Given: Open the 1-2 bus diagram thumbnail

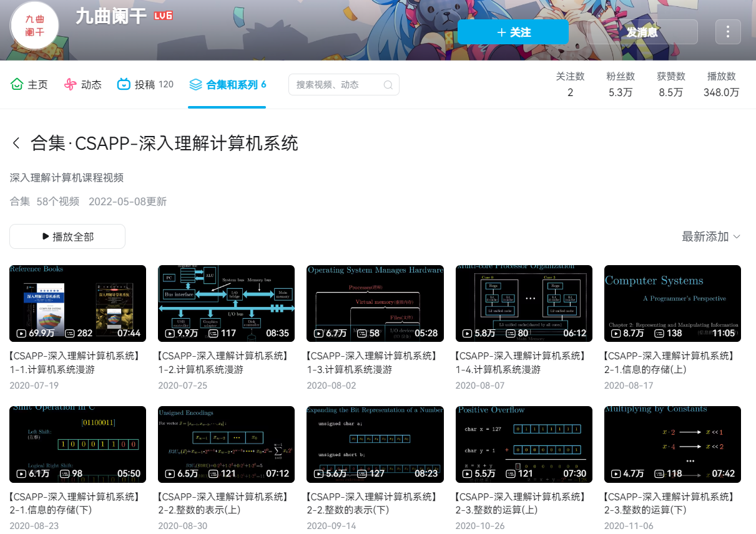Looking at the screenshot, I should click(226, 303).
